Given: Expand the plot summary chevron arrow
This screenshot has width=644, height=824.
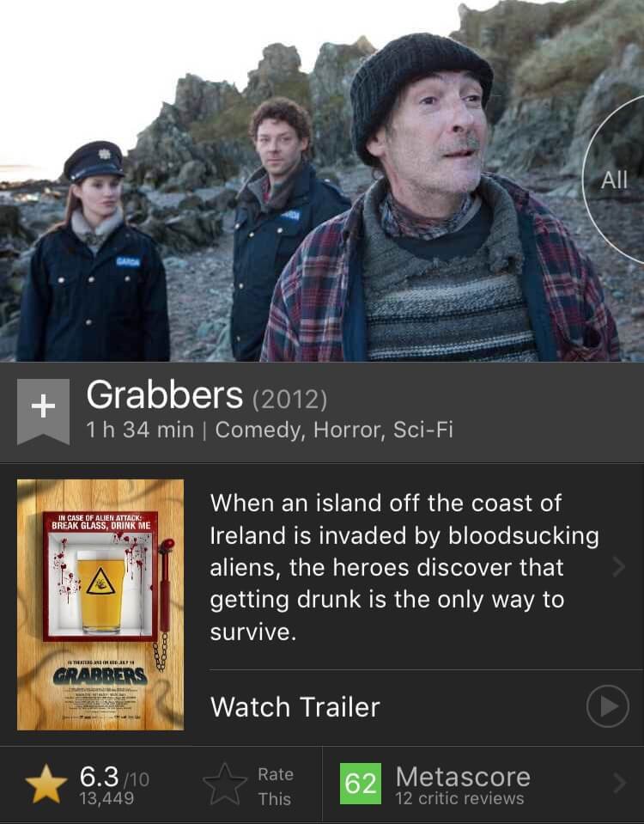Looking at the screenshot, I should 619,567.
